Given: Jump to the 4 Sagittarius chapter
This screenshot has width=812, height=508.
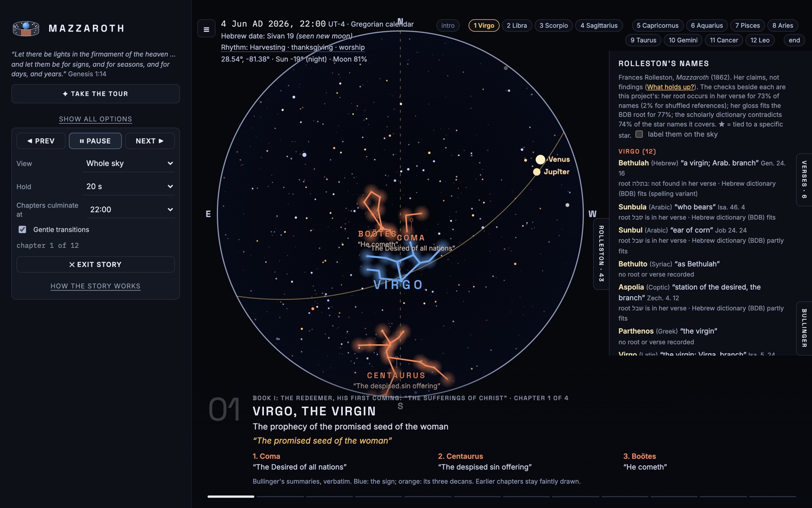Looking at the screenshot, I should [599, 25].
